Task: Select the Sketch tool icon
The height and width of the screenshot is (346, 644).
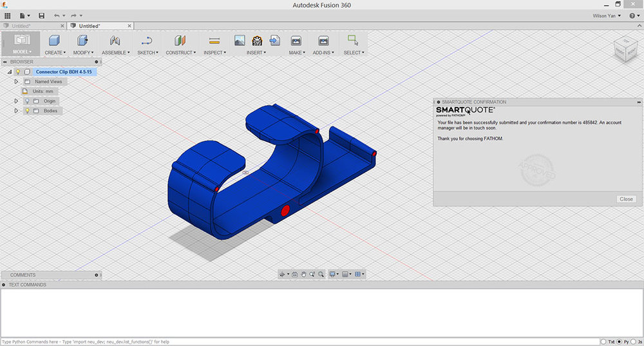Action: coord(146,41)
